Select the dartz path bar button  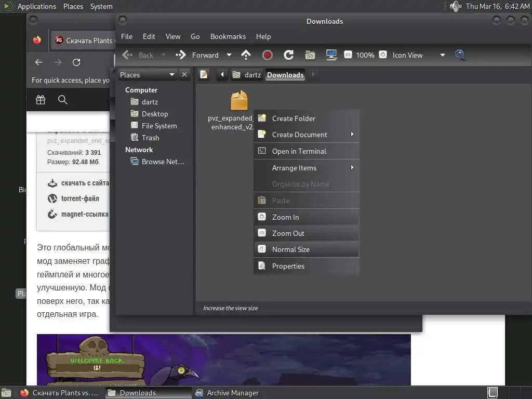(247, 75)
